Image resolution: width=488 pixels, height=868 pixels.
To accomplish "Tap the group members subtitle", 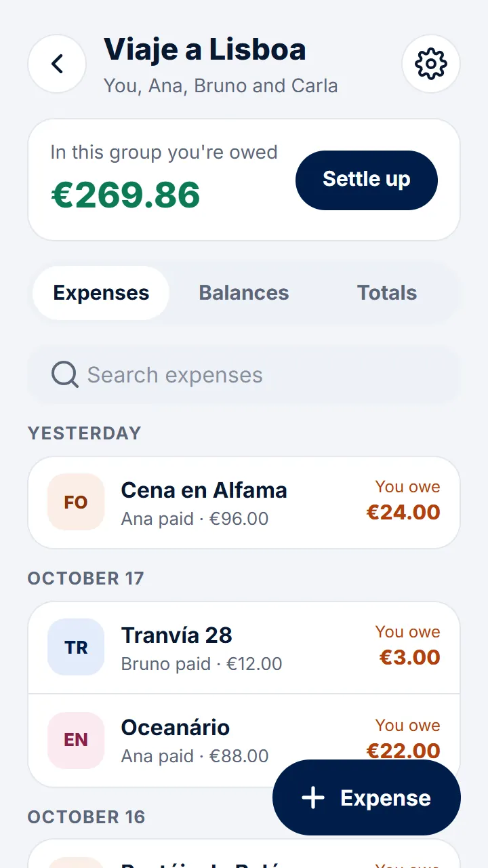I will click(x=221, y=86).
